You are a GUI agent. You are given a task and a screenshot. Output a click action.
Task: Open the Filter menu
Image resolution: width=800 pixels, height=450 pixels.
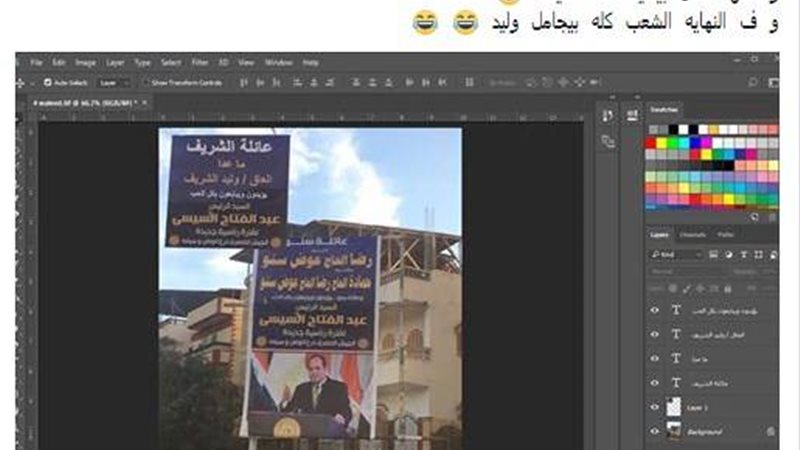199,63
